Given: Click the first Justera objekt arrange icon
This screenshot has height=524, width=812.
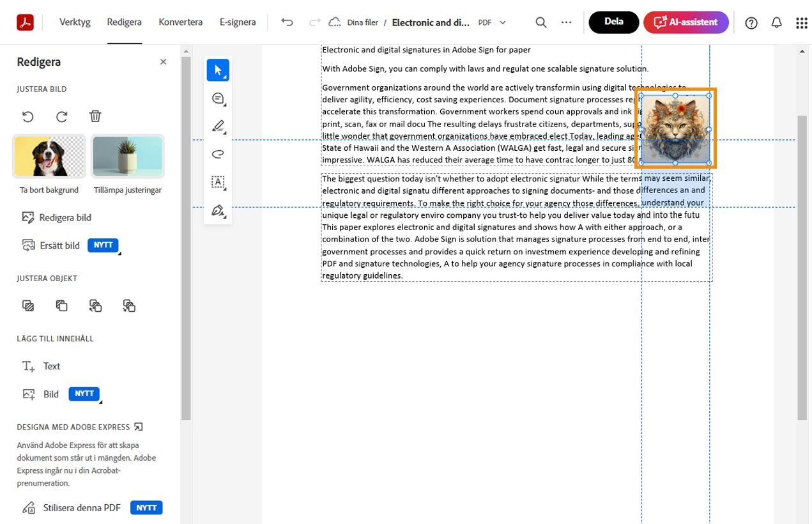Looking at the screenshot, I should click(28, 306).
